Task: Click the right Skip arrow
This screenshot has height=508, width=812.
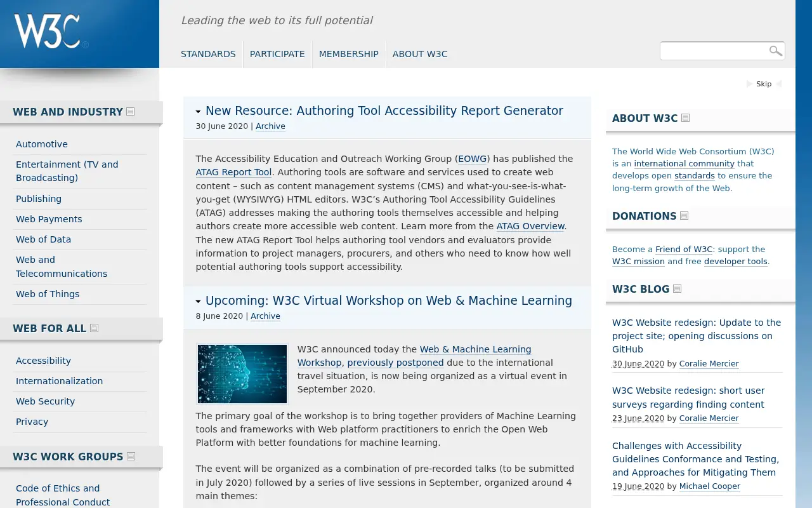Action: point(779,84)
